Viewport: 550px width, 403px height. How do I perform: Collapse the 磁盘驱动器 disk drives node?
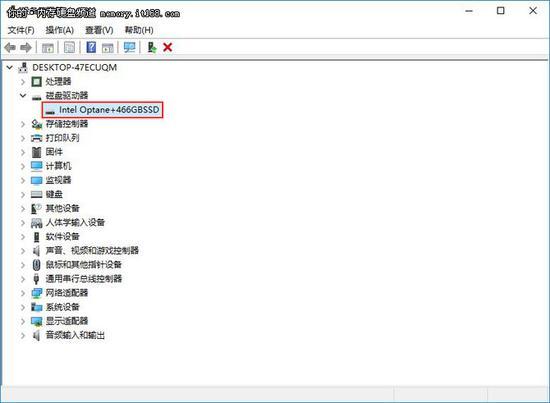click(23, 95)
